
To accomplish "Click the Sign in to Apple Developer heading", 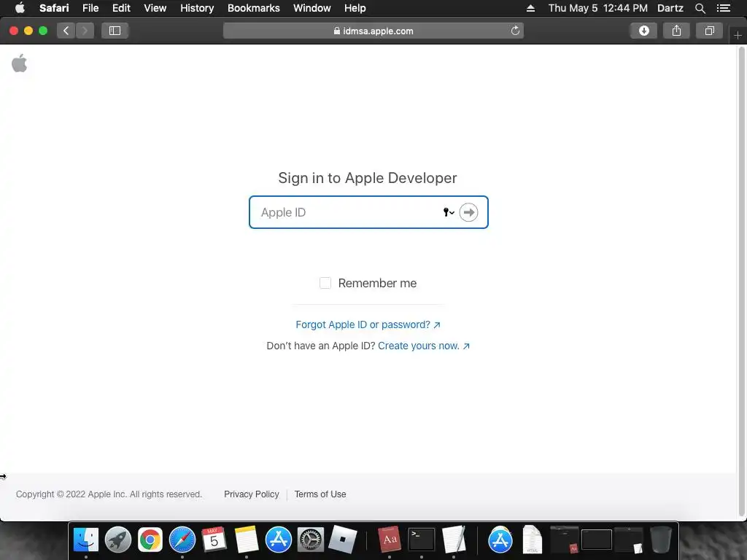I will 368,178.
